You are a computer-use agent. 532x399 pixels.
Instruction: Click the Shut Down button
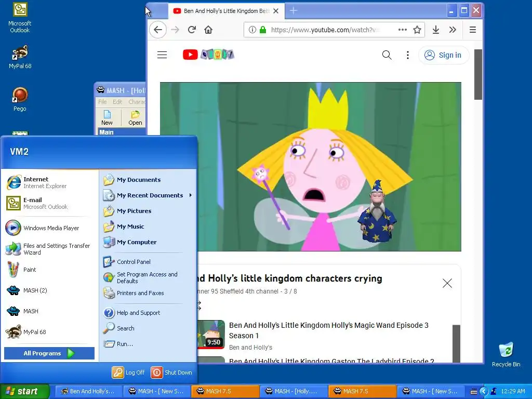pos(171,373)
